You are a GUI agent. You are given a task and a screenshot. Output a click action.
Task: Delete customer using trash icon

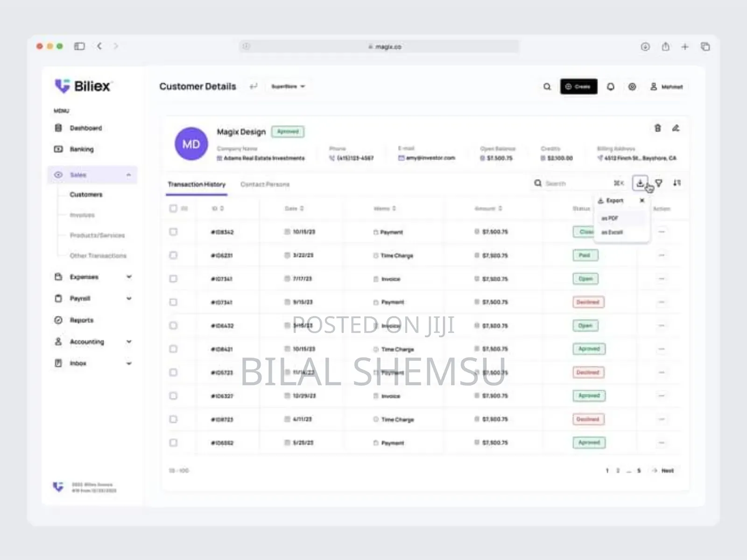coord(657,128)
